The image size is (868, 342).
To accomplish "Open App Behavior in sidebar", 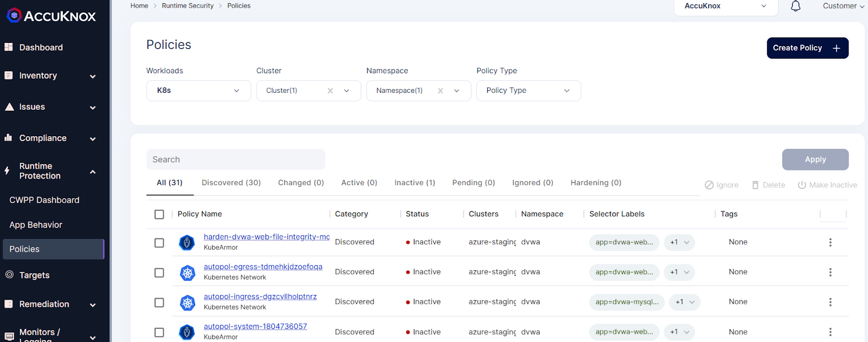I will click(36, 225).
